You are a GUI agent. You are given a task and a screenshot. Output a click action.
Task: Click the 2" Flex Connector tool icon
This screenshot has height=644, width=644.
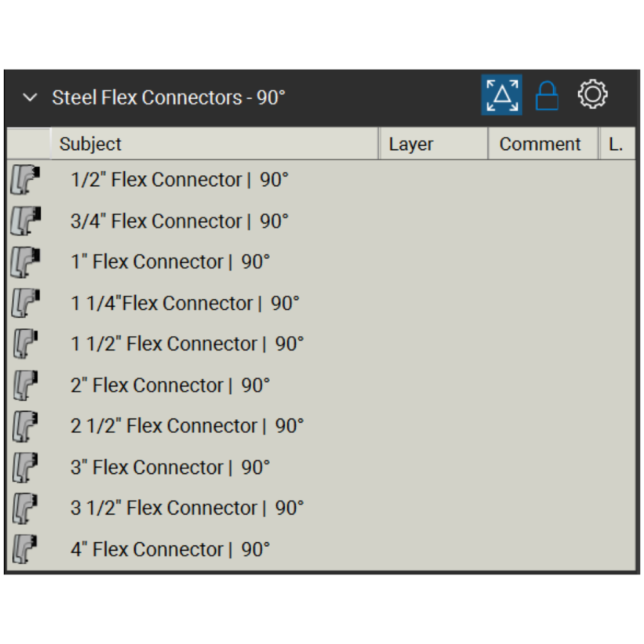pos(25,385)
